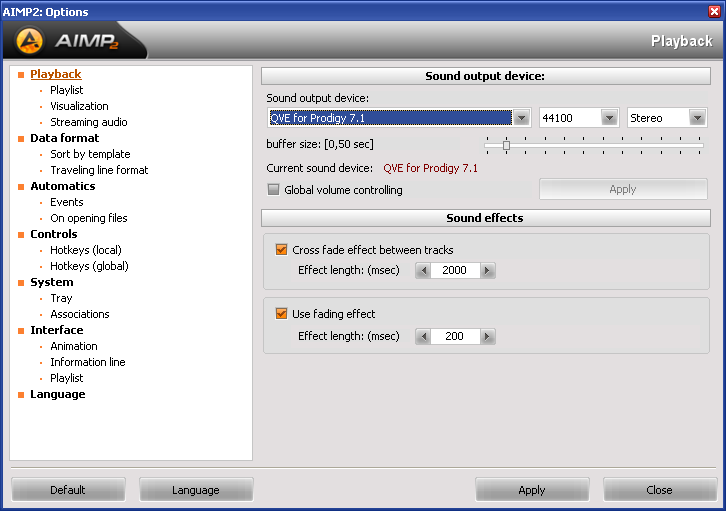726x511 pixels.
Task: Open the Playback options section
Action: coord(56,74)
